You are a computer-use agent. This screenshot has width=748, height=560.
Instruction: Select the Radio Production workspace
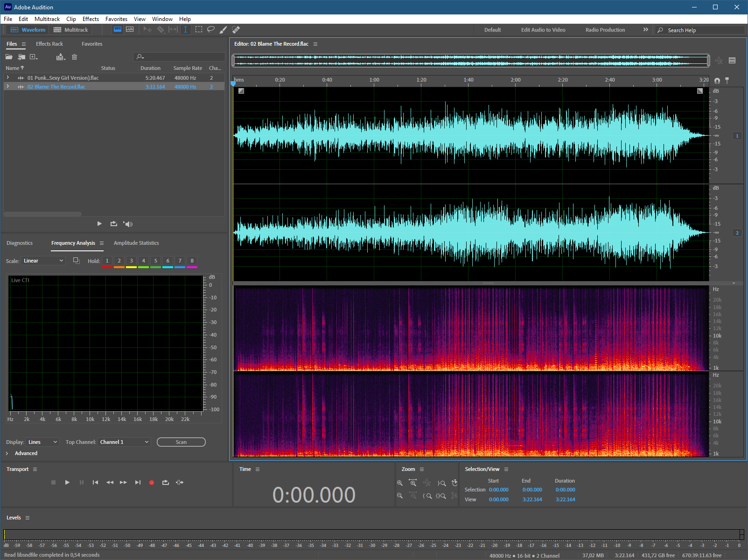pyautogui.click(x=605, y=30)
